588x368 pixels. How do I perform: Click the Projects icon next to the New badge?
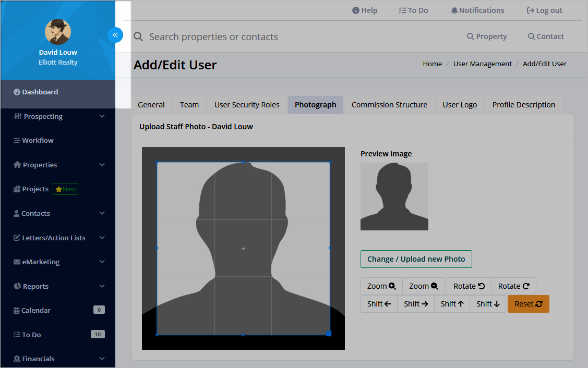pyautogui.click(x=17, y=189)
